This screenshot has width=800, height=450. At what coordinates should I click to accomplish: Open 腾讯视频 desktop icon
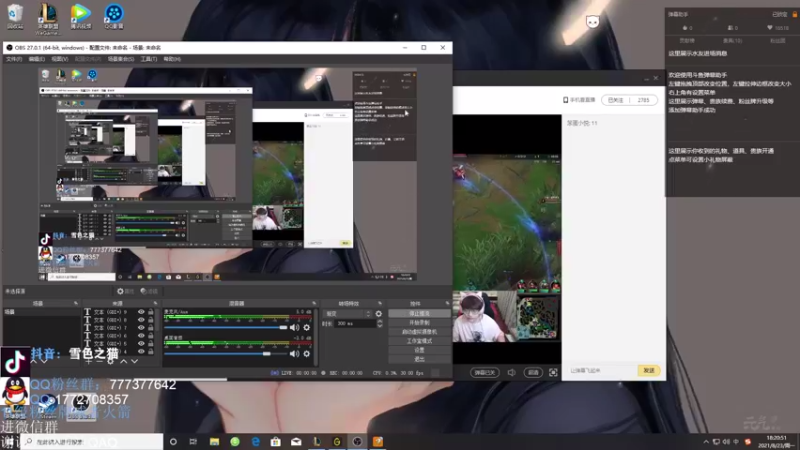click(80, 16)
